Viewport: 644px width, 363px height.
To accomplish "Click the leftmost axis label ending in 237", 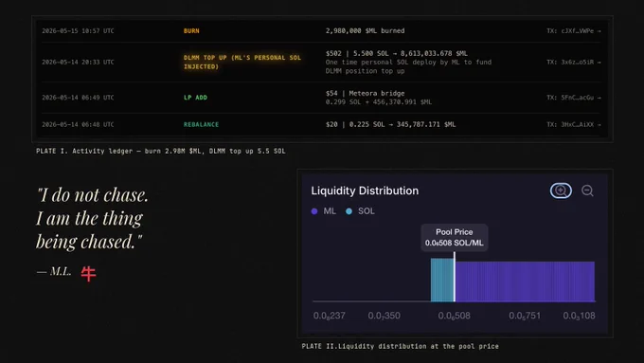I will click(330, 316).
